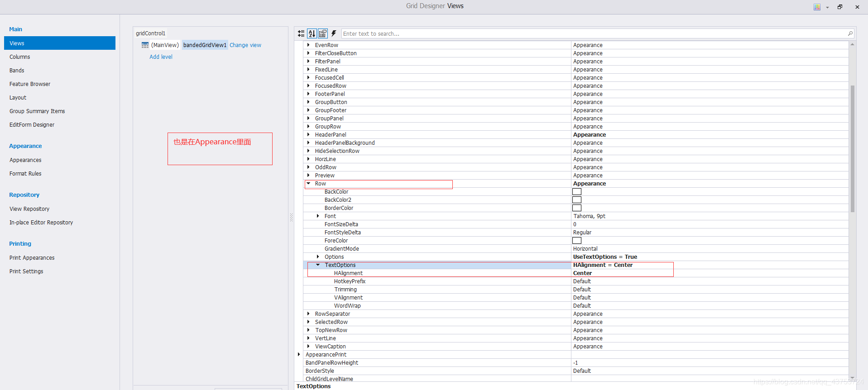
Task: Expand the EvenRow appearance node
Action: tap(308, 45)
